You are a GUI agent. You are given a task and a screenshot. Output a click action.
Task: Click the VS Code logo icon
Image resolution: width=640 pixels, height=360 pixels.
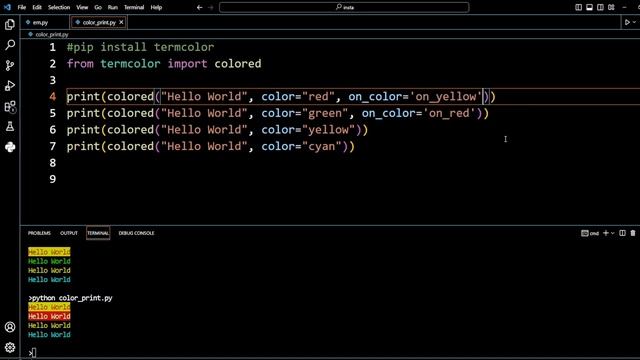(x=7, y=7)
